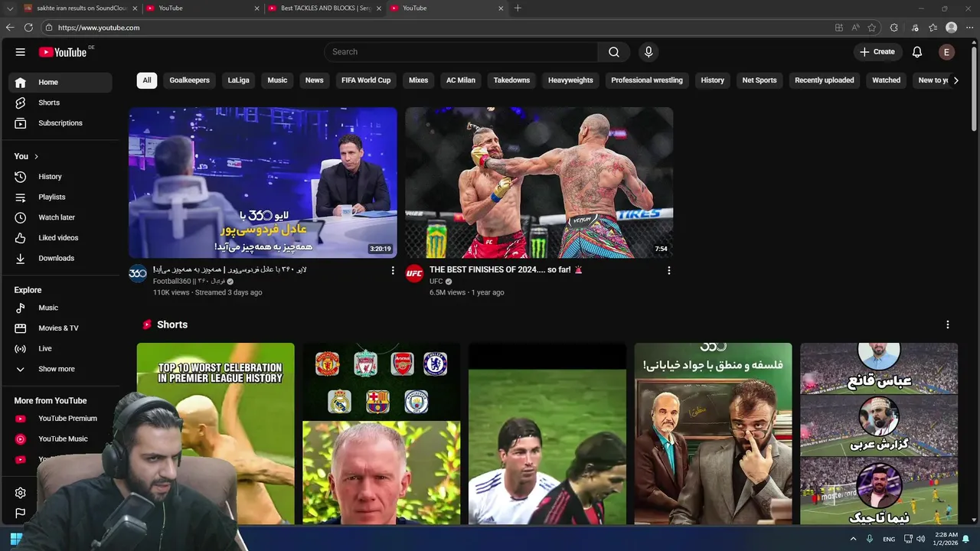Viewport: 980px width, 551px height.
Task: Open Movies & TV under Explore
Action: (60, 328)
